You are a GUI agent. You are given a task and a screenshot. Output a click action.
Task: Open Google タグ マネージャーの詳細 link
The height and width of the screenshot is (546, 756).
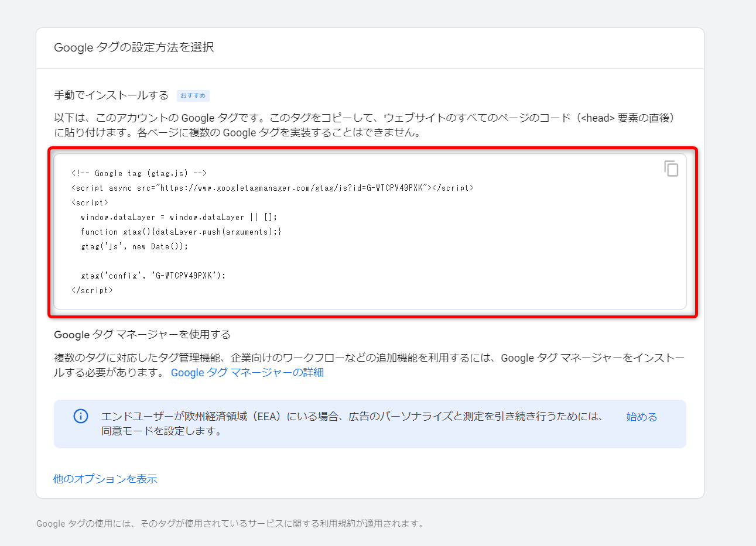247,373
